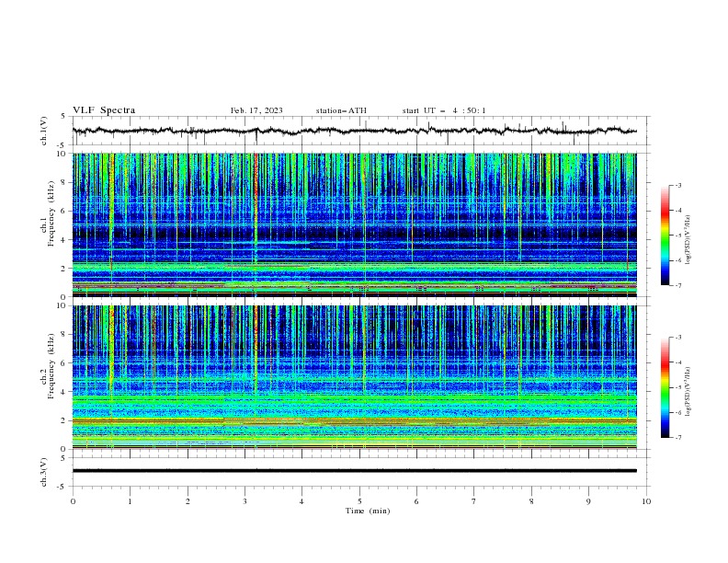Click time axis tick label "4"
The height and width of the screenshot is (563, 728).
click(x=301, y=501)
